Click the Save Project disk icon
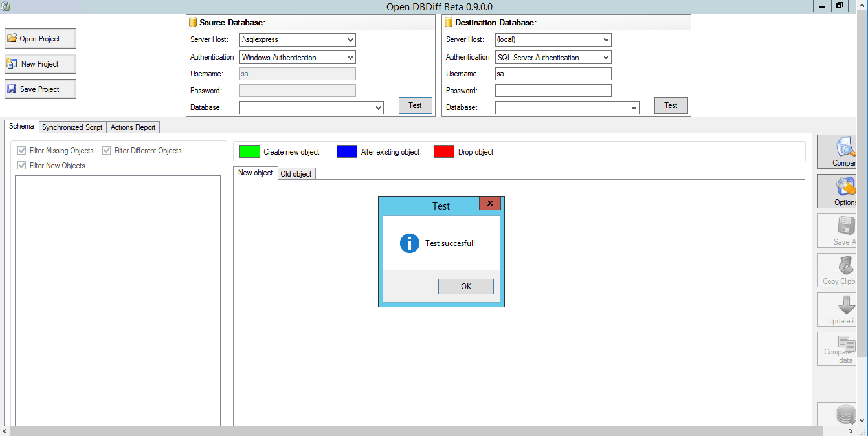868x436 pixels. tap(12, 89)
